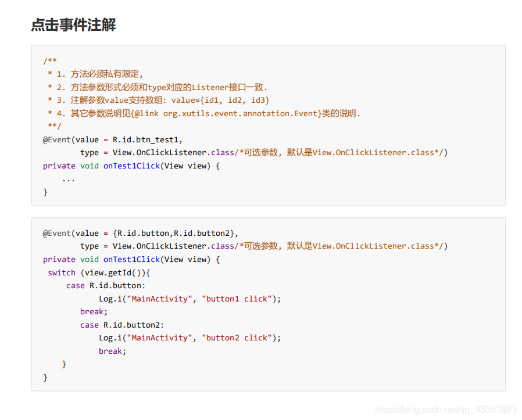The width and height of the screenshot is (522, 420).
Task: Click the 点击事件注解 section heading
Action: [73, 25]
